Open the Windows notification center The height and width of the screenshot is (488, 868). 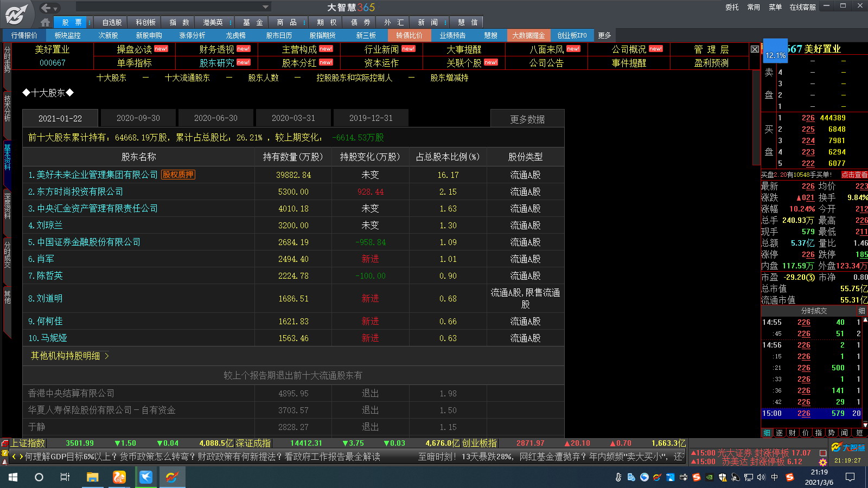pos(850,477)
